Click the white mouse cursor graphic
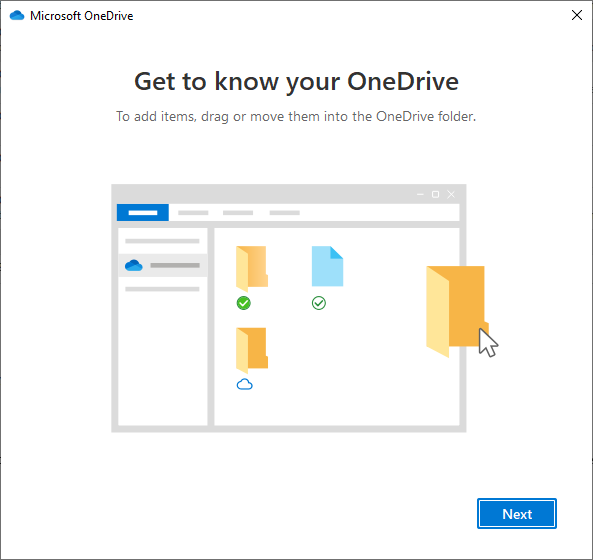 click(x=488, y=343)
